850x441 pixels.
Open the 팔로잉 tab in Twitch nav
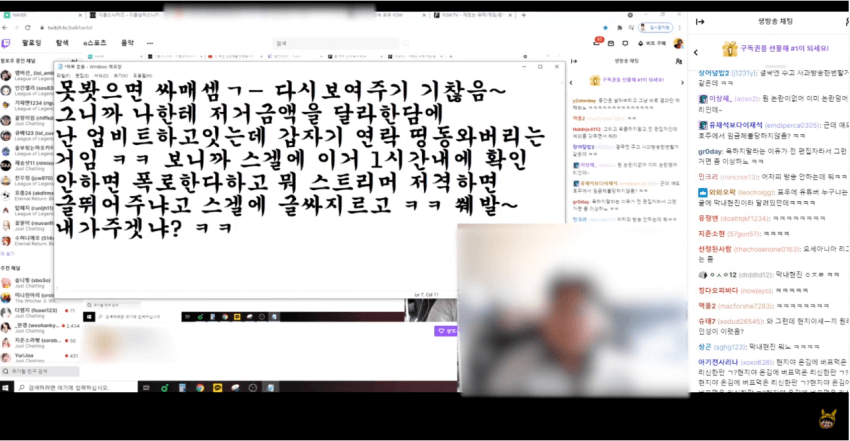(31, 43)
